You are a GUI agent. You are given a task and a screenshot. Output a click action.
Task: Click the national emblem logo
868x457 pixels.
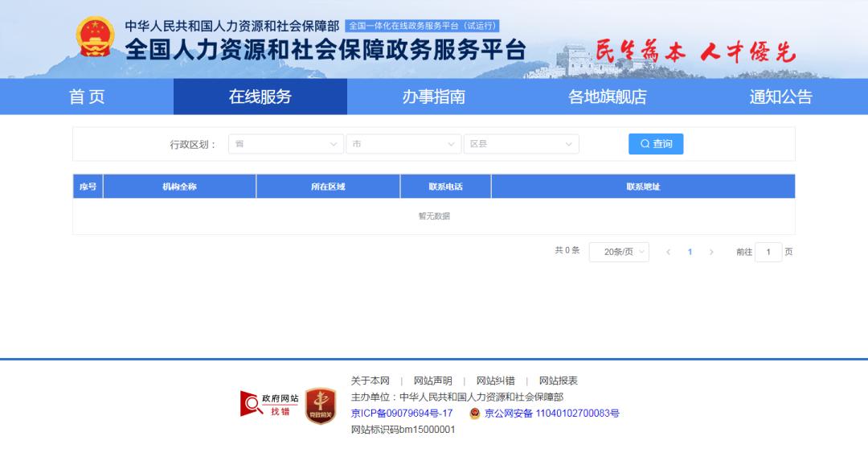point(95,37)
